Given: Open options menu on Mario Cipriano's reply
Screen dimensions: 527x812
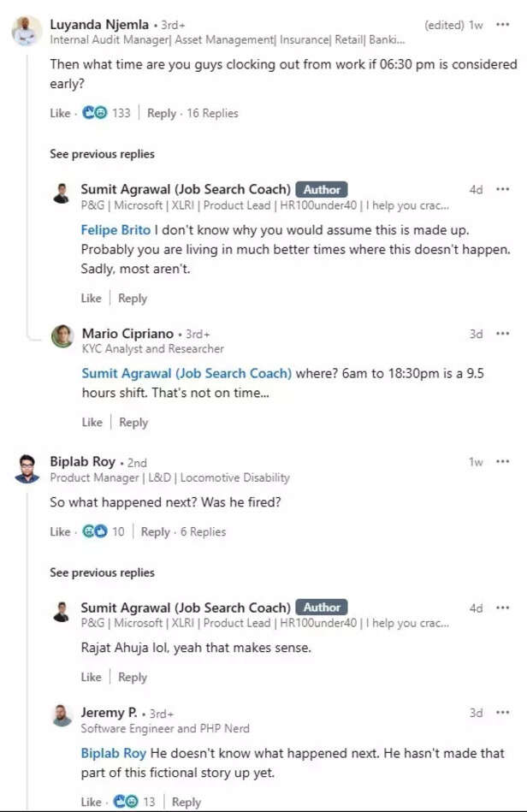Looking at the screenshot, I should click(502, 334).
